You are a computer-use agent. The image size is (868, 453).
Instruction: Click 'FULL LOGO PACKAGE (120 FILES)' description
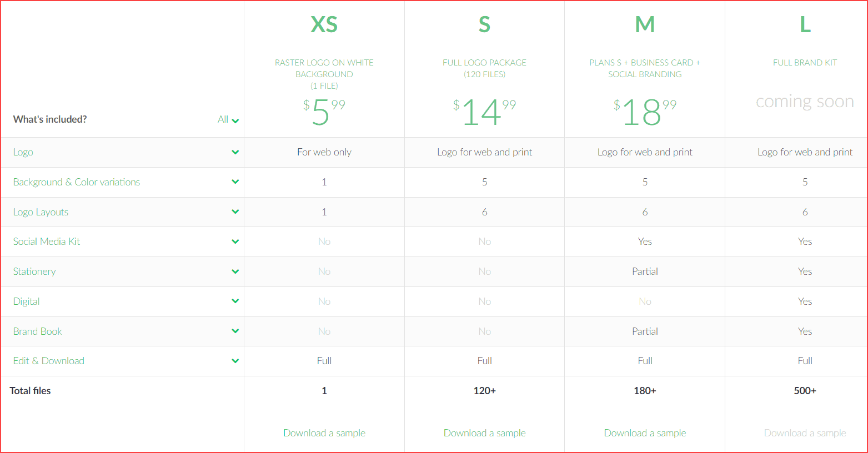(x=485, y=68)
